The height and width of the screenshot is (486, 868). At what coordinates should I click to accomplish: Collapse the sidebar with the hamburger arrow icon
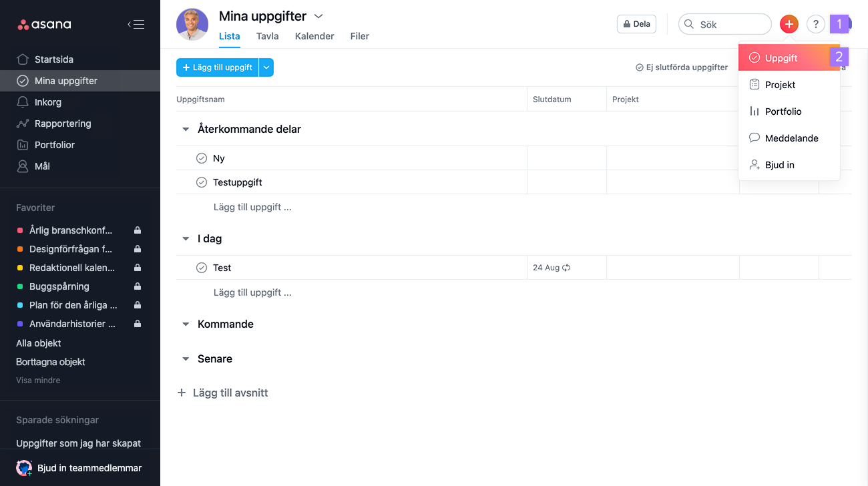pyautogui.click(x=136, y=25)
